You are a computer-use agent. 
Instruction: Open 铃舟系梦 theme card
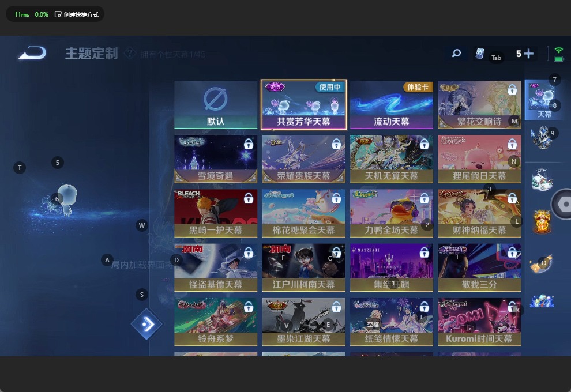[x=216, y=322]
